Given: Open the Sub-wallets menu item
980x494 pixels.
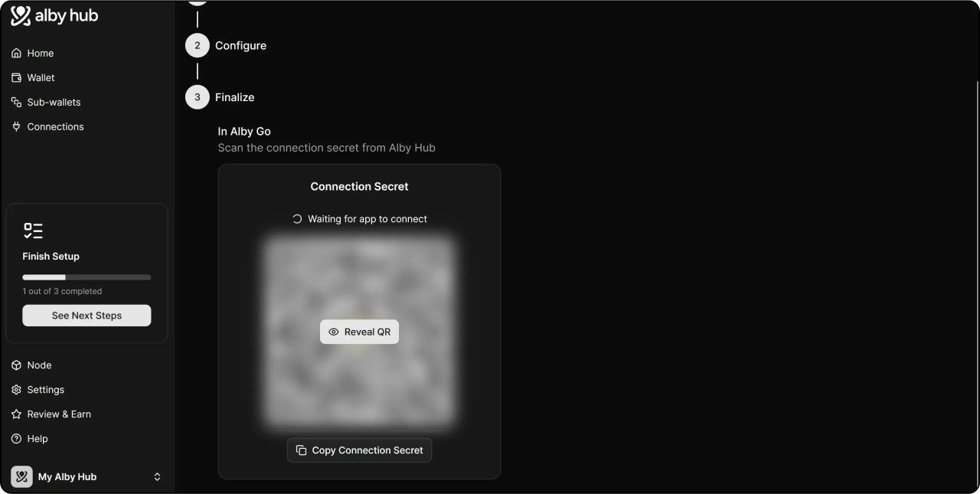Looking at the screenshot, I should point(54,103).
